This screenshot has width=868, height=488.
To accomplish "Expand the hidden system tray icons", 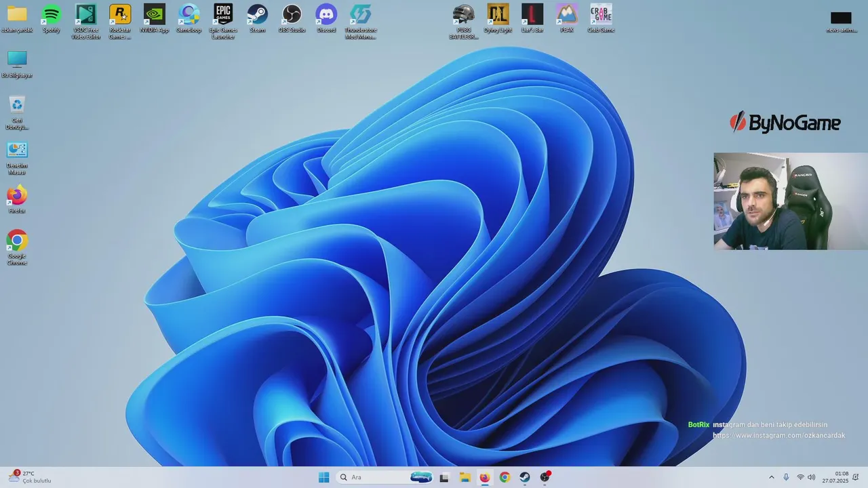I will pyautogui.click(x=771, y=477).
